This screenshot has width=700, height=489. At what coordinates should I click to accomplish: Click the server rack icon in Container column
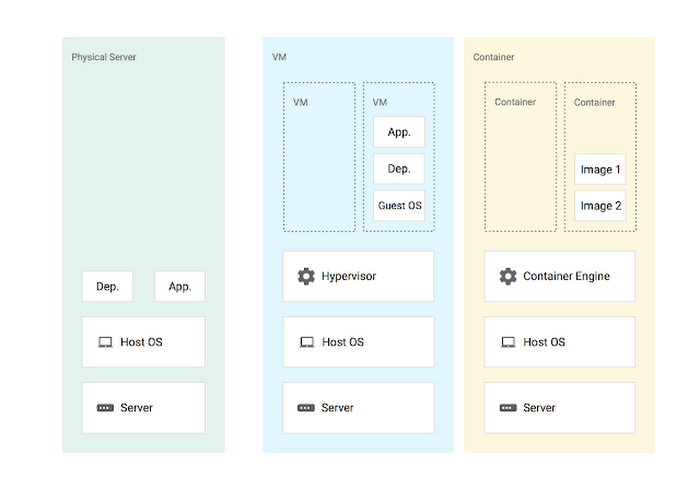508,408
